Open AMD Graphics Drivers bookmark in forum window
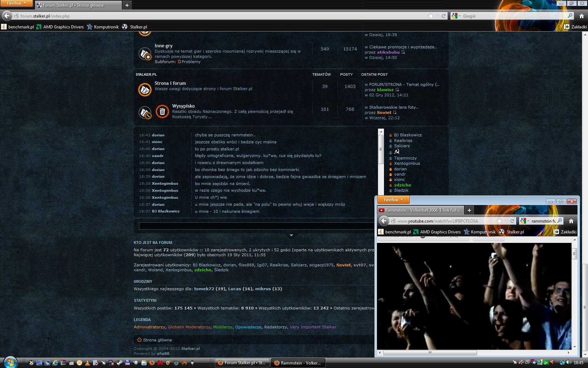The width and height of the screenshot is (588, 368). (x=60, y=27)
